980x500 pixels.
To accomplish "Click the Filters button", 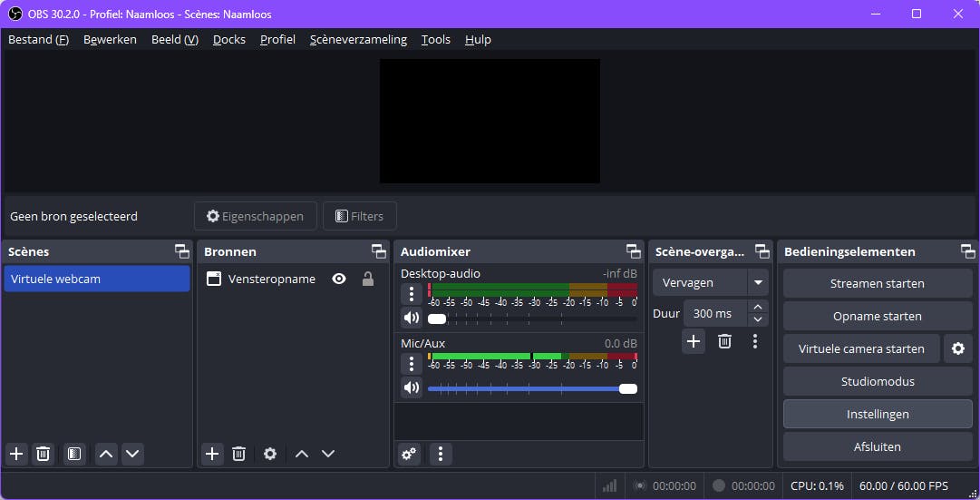I will point(359,217).
